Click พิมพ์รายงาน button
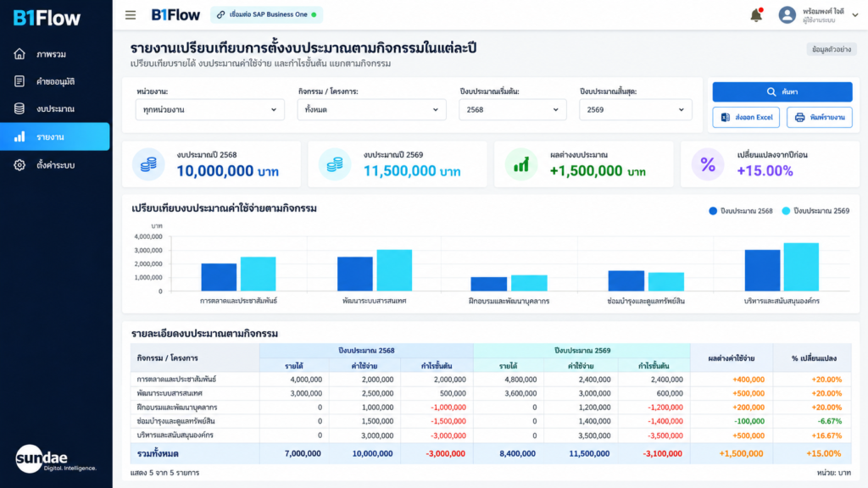 [x=820, y=117]
